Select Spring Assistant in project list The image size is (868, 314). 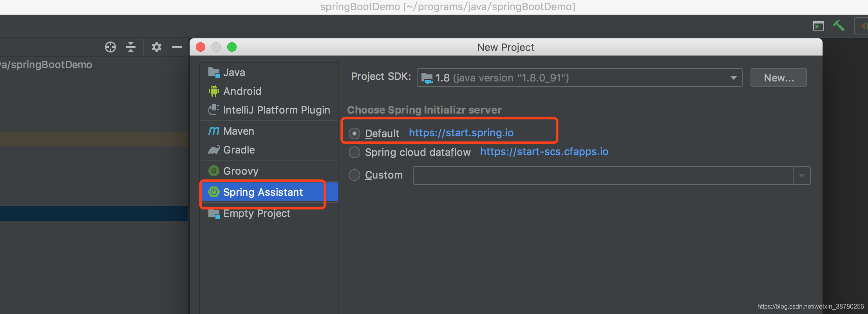click(269, 192)
